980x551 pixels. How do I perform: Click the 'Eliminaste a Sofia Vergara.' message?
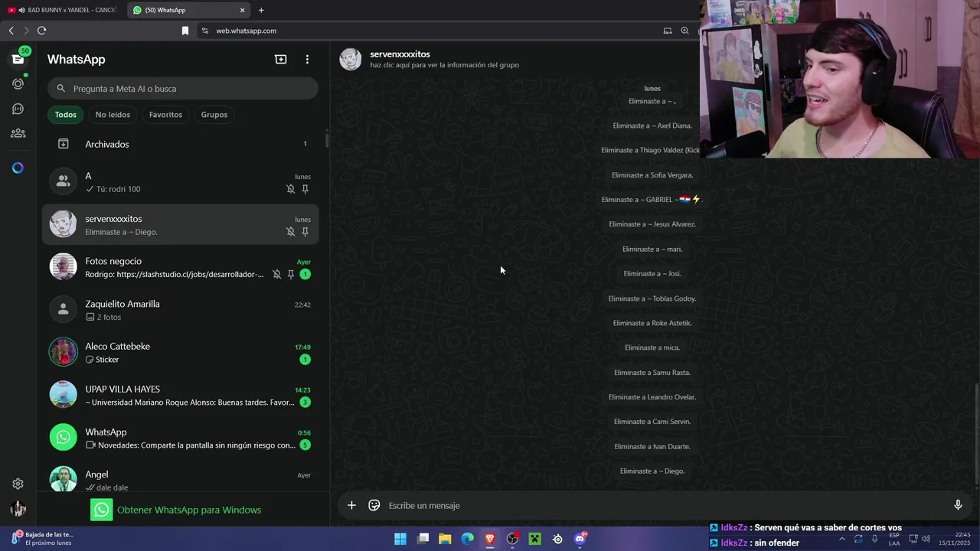pos(652,175)
